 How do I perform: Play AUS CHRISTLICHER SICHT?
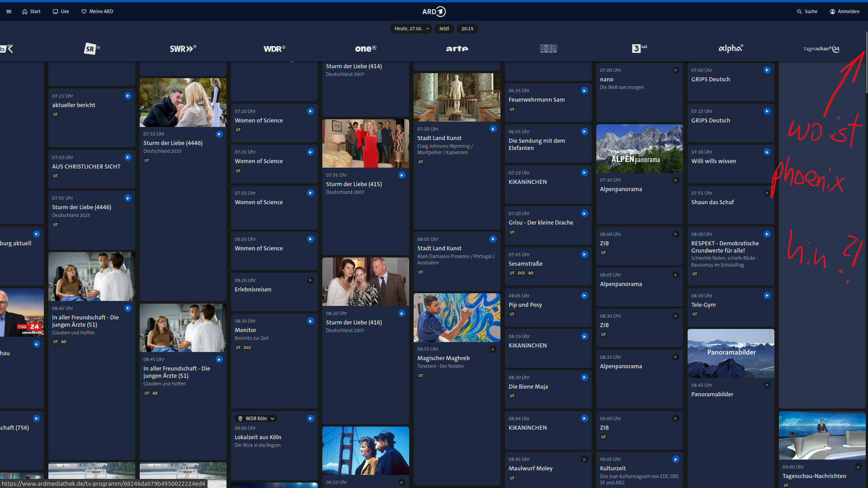(x=128, y=157)
